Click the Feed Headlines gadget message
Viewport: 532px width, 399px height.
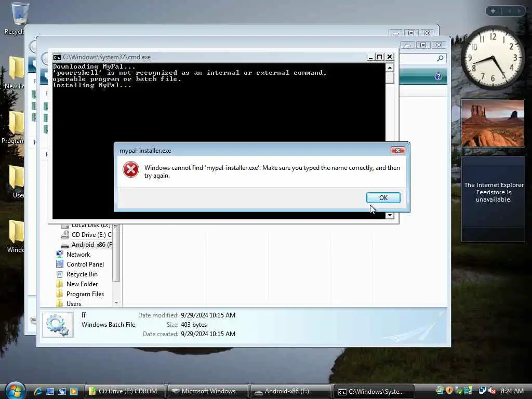click(494, 192)
